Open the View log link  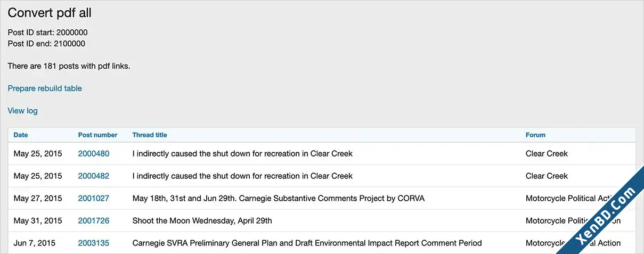[x=22, y=111]
